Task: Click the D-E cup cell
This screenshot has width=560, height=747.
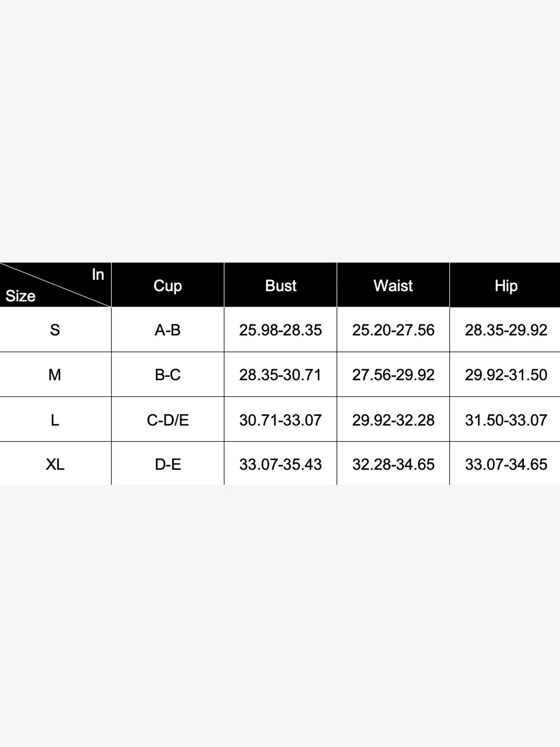Action: tap(168, 464)
